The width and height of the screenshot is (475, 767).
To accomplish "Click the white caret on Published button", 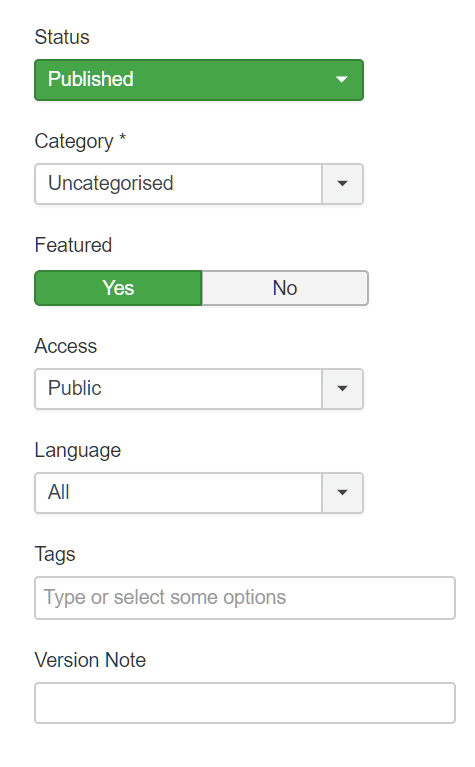I will tap(341, 79).
